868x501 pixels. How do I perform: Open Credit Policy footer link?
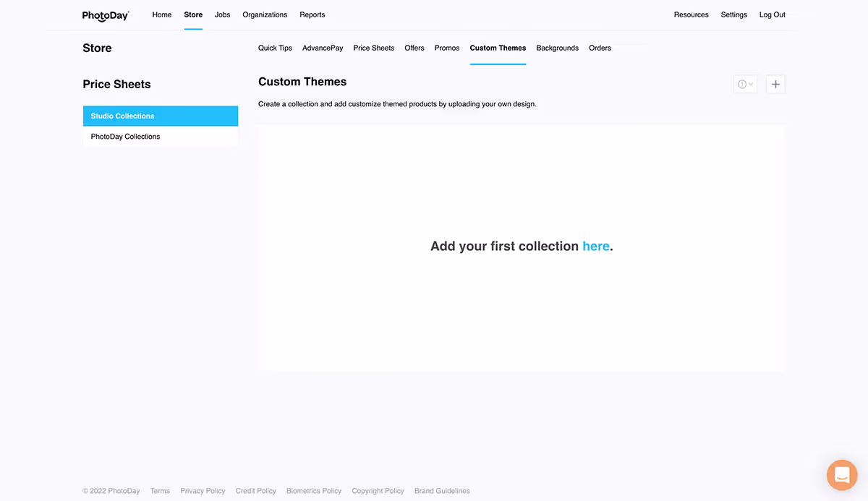tap(256, 491)
